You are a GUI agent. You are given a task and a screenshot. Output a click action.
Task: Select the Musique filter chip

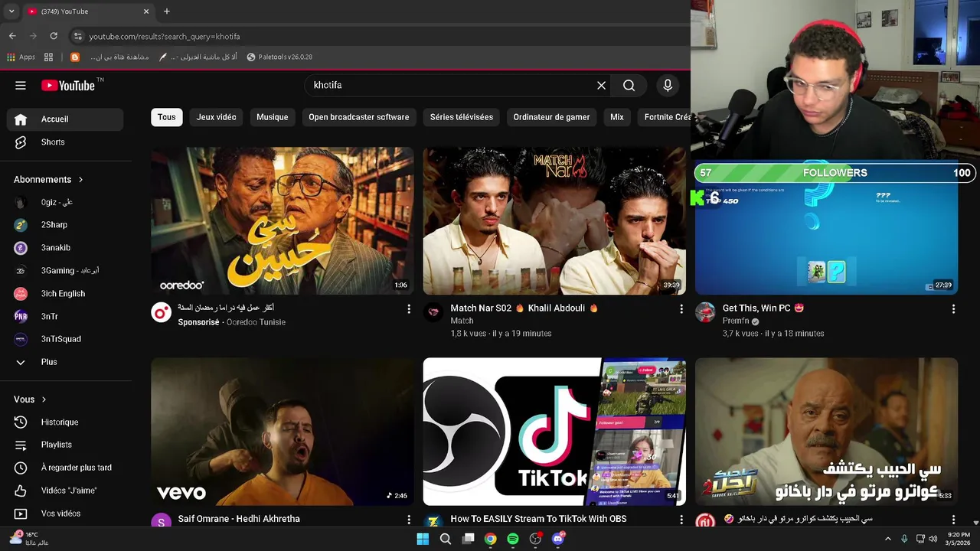click(273, 117)
